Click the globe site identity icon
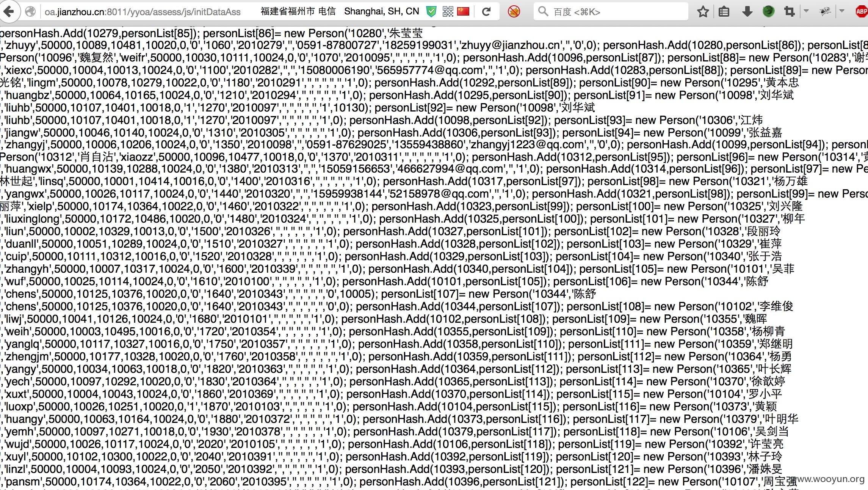The width and height of the screenshot is (868, 490). (30, 12)
